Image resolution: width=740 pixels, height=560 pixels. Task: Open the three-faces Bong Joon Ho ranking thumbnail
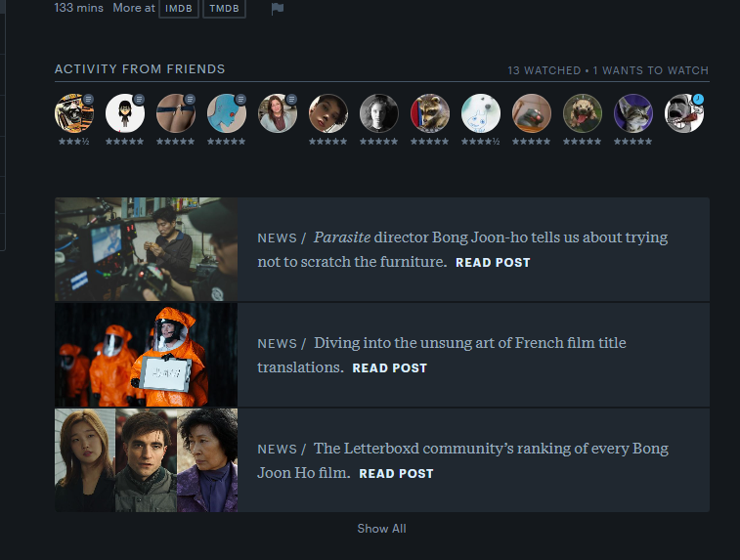click(x=147, y=460)
